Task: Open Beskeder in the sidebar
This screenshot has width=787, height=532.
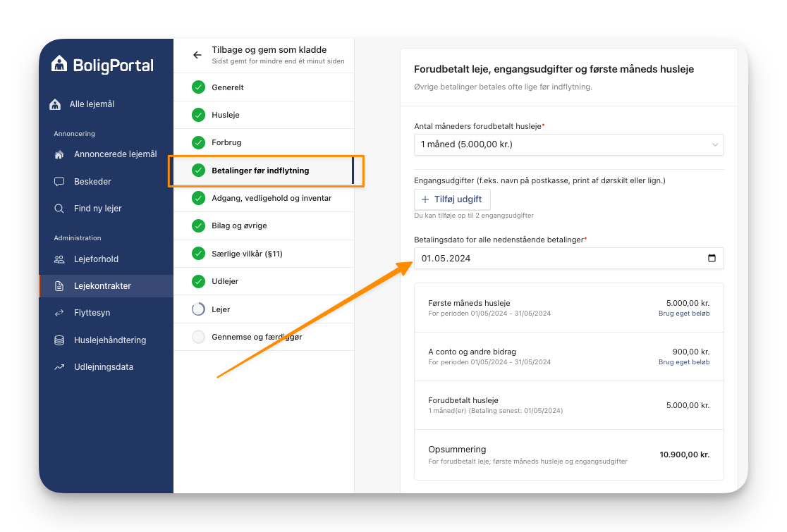Action: [106, 182]
